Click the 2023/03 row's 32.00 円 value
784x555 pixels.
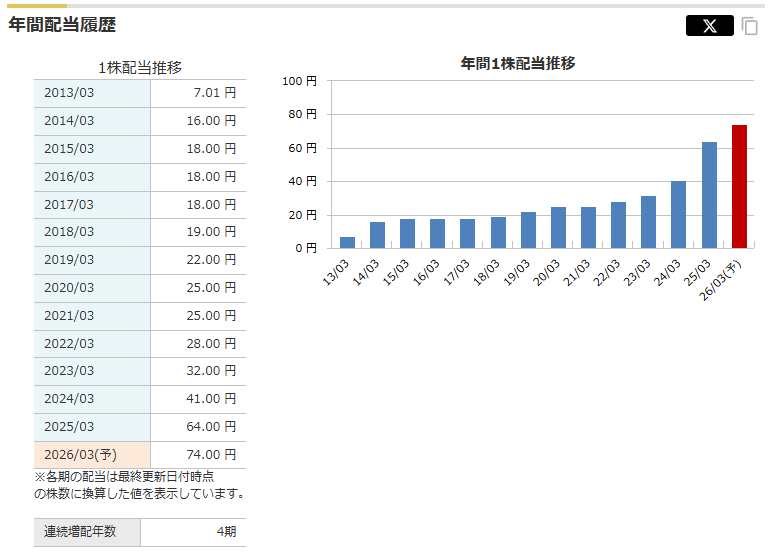pyautogui.click(x=215, y=371)
